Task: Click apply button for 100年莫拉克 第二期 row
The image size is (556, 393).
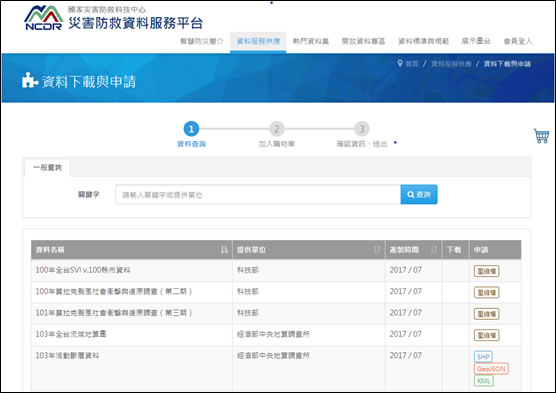Action: pos(486,292)
